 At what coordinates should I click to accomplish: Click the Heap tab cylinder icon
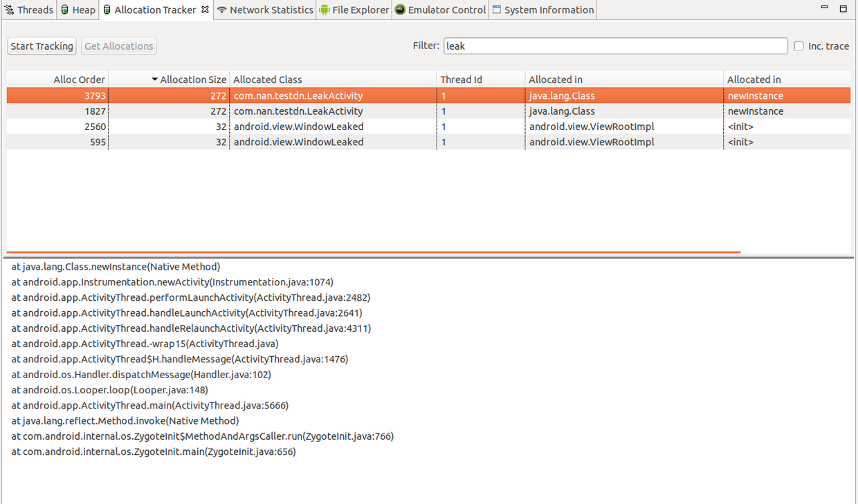pyautogui.click(x=64, y=10)
